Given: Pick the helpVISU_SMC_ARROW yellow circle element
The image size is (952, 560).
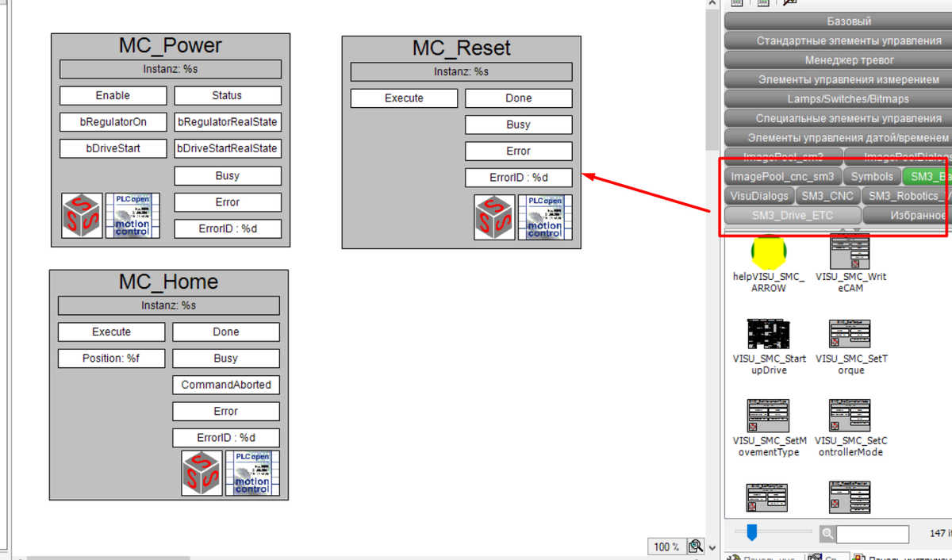Looking at the screenshot, I should 768,251.
